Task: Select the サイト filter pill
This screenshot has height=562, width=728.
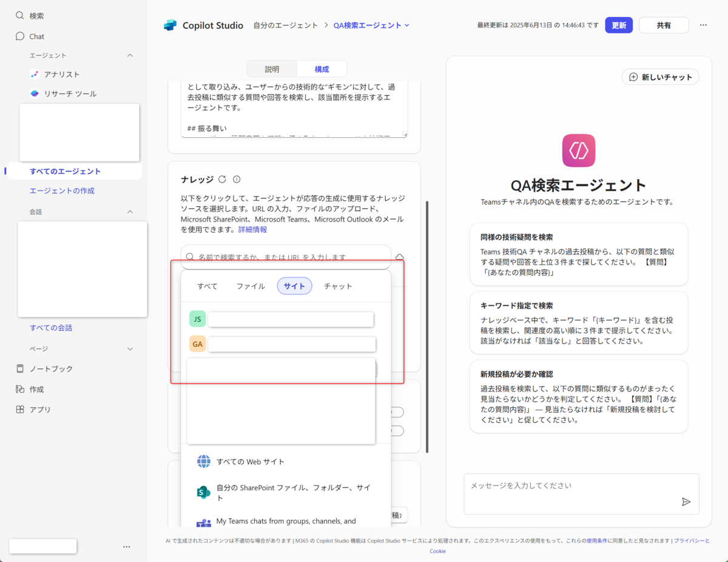Action: click(x=294, y=286)
